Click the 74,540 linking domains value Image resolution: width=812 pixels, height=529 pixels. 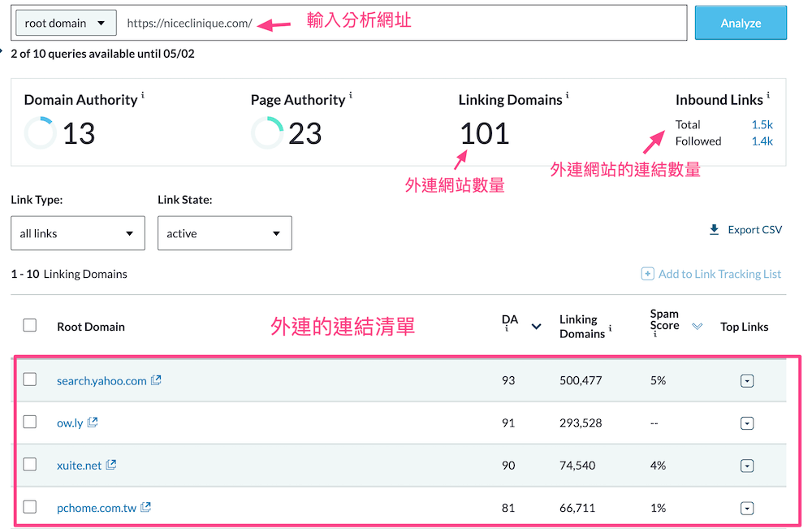coord(577,466)
